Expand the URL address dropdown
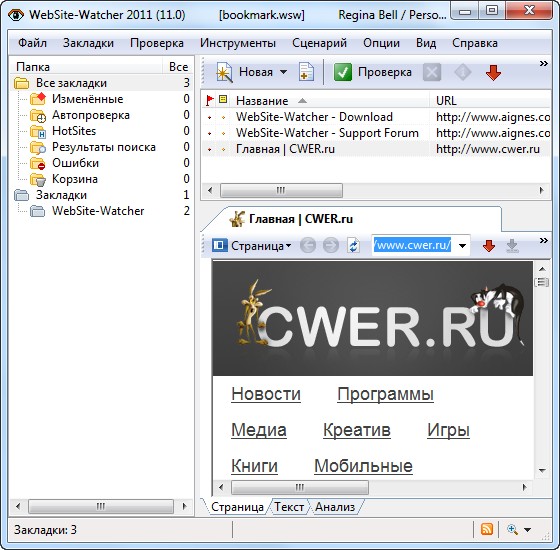The width and height of the screenshot is (560, 550). (x=462, y=246)
